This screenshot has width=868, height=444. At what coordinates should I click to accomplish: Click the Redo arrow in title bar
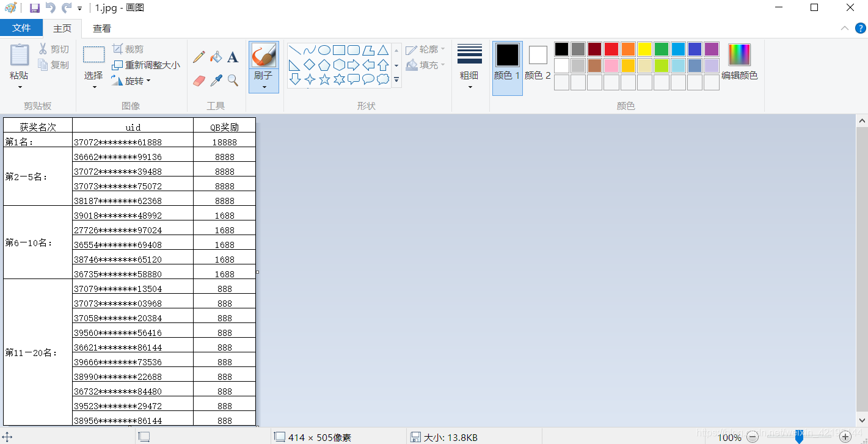coord(67,8)
